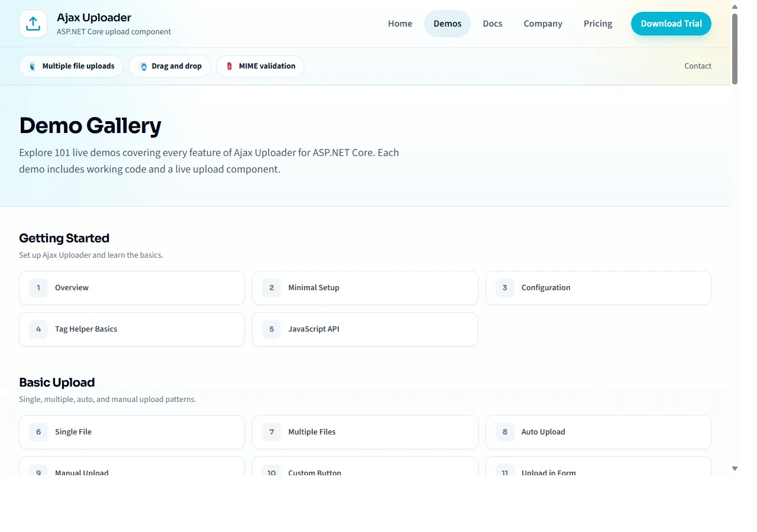Click the 'ASP.NET Core upload component' tagline
The image size is (757, 532).
[114, 32]
